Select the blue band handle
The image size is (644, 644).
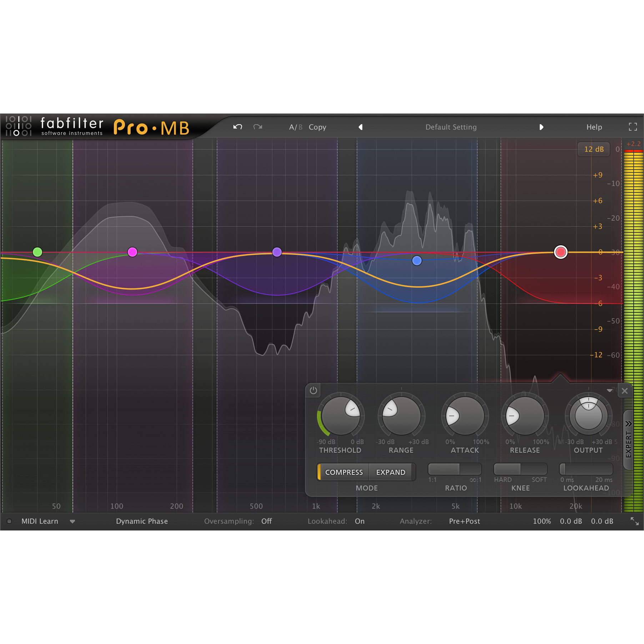tap(417, 261)
